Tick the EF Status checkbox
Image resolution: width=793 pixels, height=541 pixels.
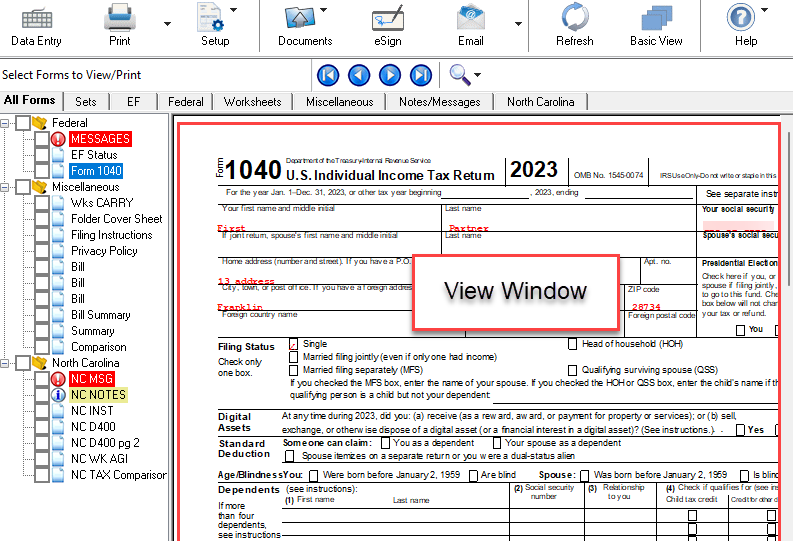[41, 155]
